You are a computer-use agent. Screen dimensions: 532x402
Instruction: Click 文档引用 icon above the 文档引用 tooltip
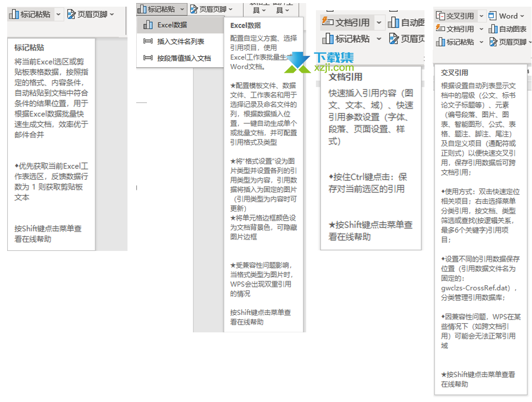(x=327, y=22)
